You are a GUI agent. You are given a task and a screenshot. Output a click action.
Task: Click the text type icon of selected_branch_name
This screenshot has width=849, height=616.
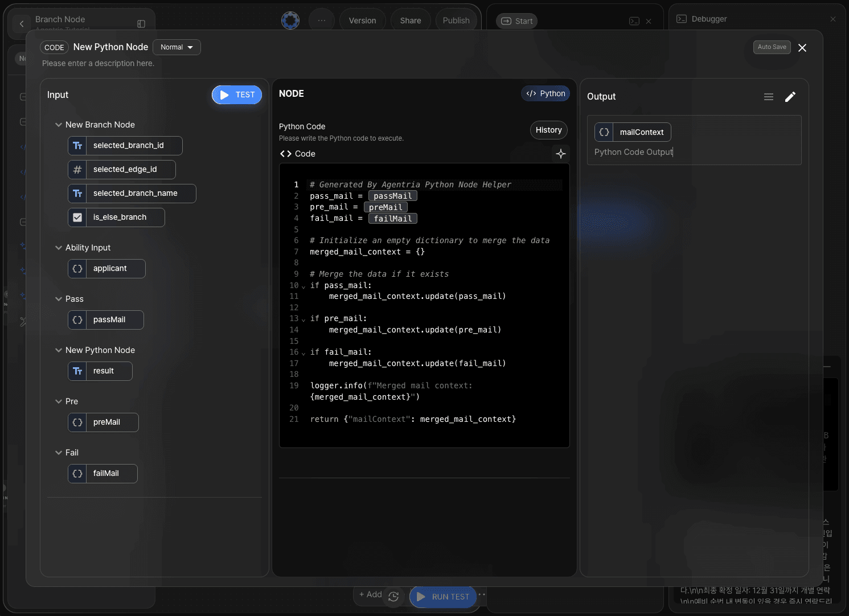[77, 194]
